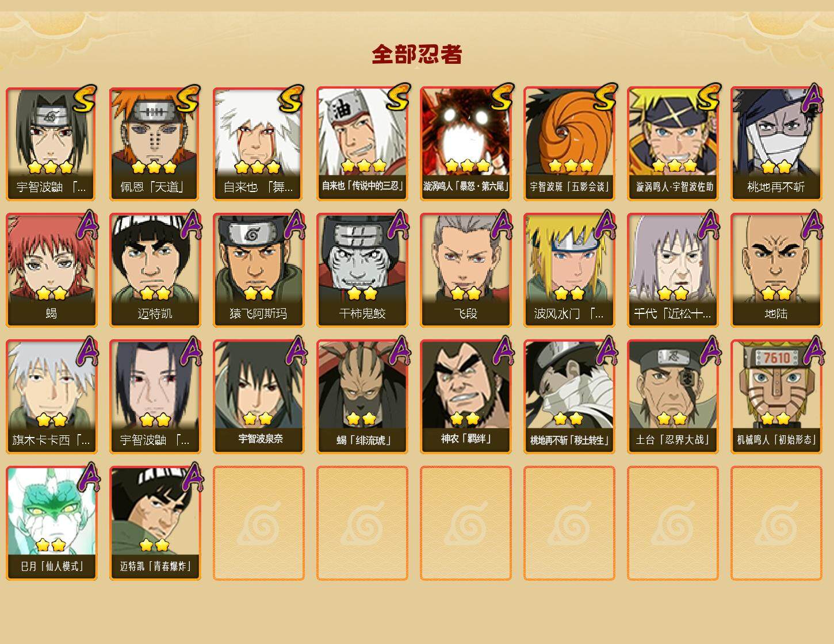Screen dimensions: 834x644
Task: Open the 迈特凯「青春爆炸」 card
Action: pyautogui.click(x=155, y=523)
